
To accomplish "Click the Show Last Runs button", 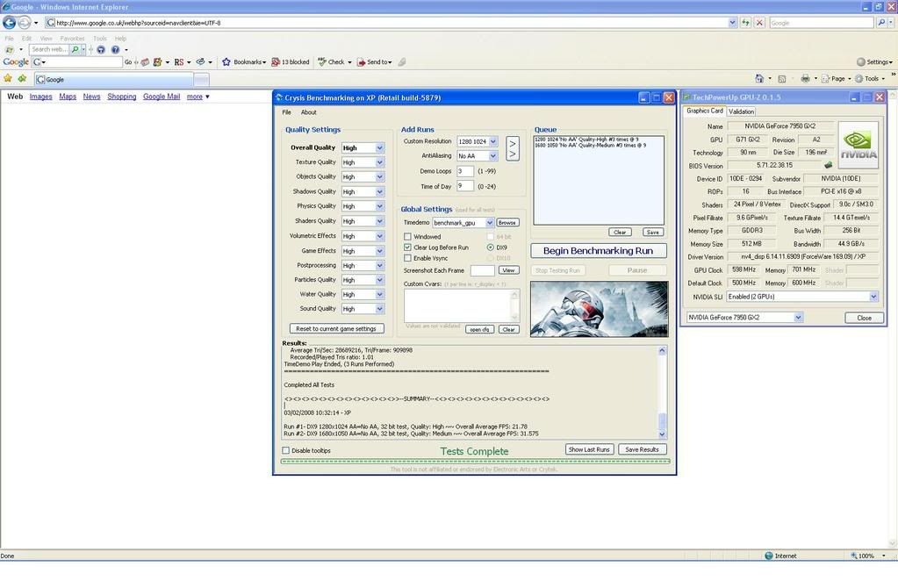I will point(589,449).
